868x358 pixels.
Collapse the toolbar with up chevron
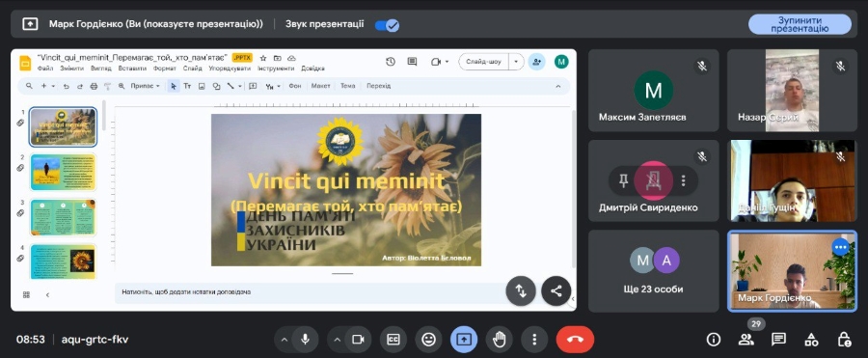[x=558, y=86]
